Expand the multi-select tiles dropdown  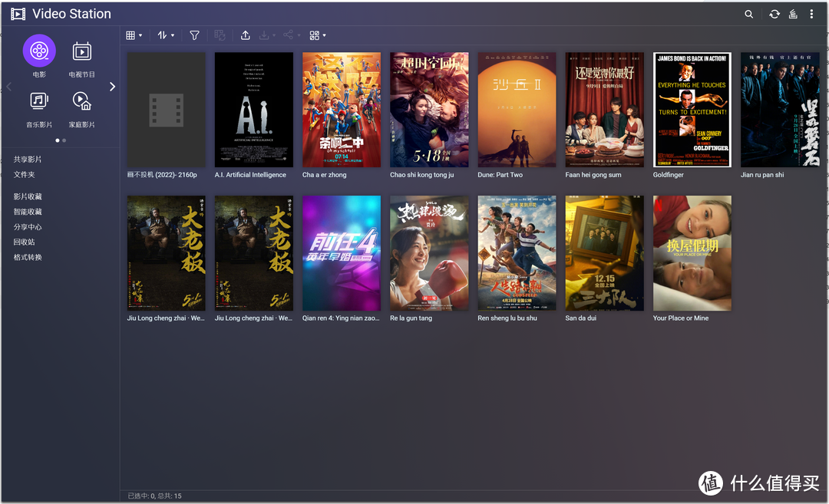(x=317, y=35)
